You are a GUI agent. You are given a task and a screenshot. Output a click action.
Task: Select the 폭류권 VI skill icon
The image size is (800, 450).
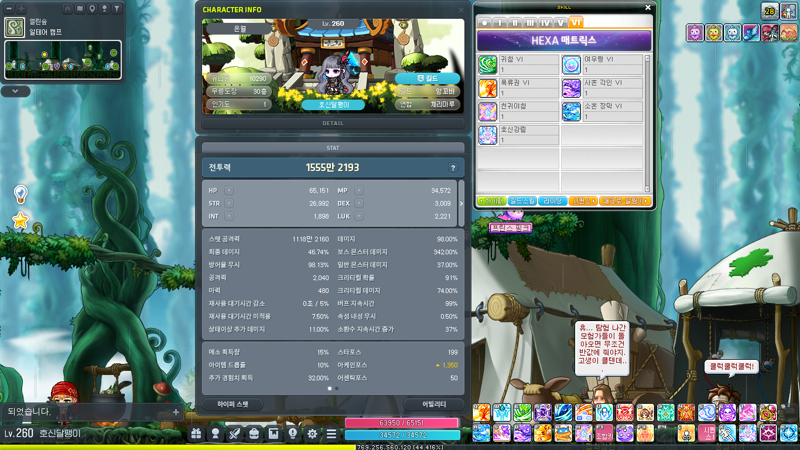coord(488,88)
